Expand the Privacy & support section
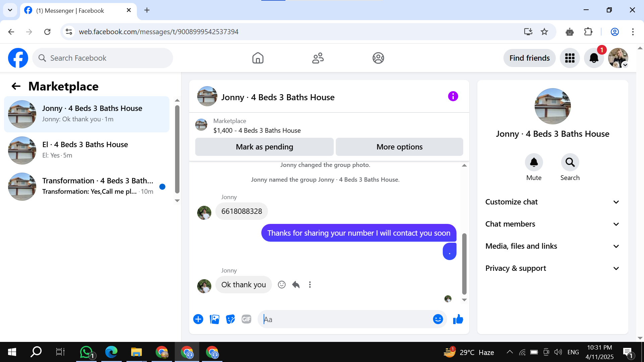The image size is (644, 362). [552, 268]
